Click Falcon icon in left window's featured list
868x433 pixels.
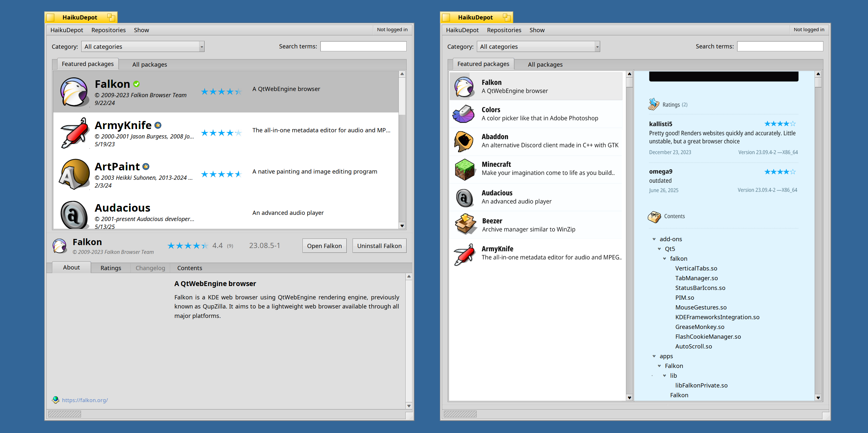pos(75,92)
